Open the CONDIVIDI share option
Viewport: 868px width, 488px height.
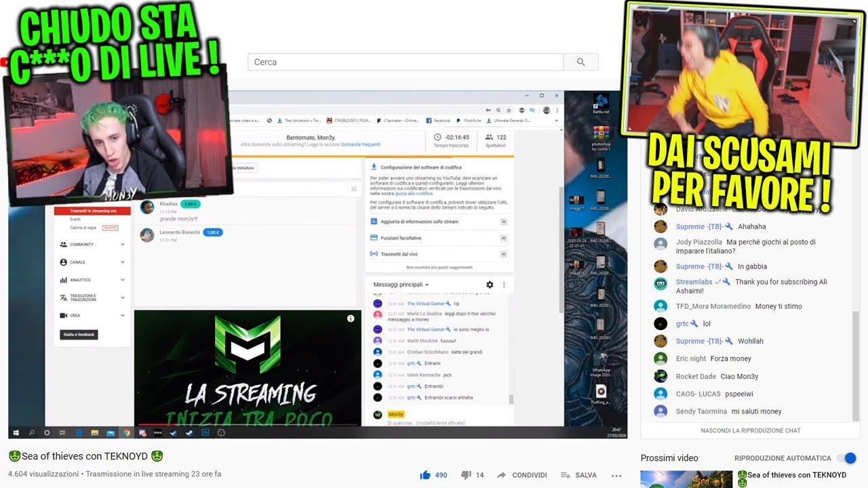[x=521, y=475]
